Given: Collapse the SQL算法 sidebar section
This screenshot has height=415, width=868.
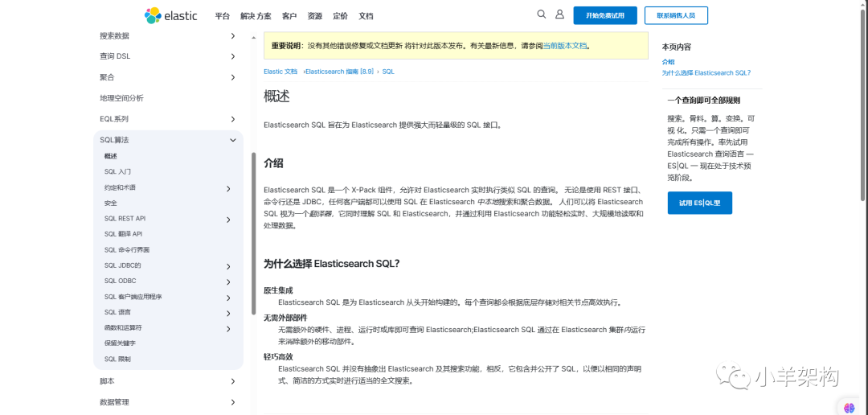Looking at the screenshot, I should [x=232, y=140].
